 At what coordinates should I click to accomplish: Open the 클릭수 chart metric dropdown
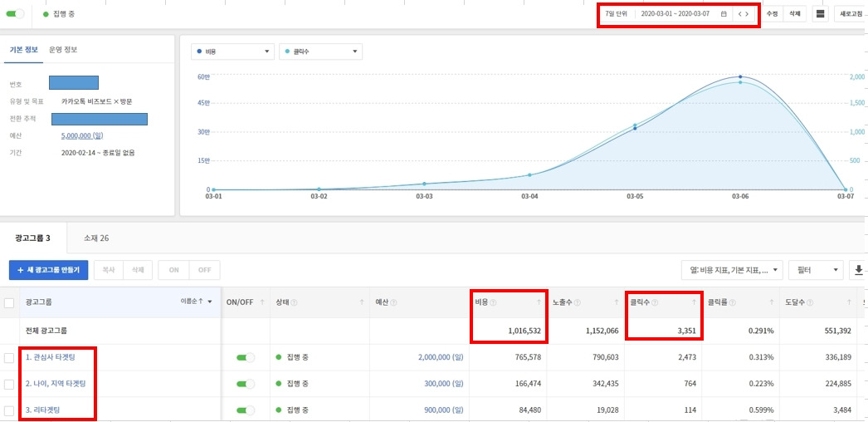tap(320, 52)
